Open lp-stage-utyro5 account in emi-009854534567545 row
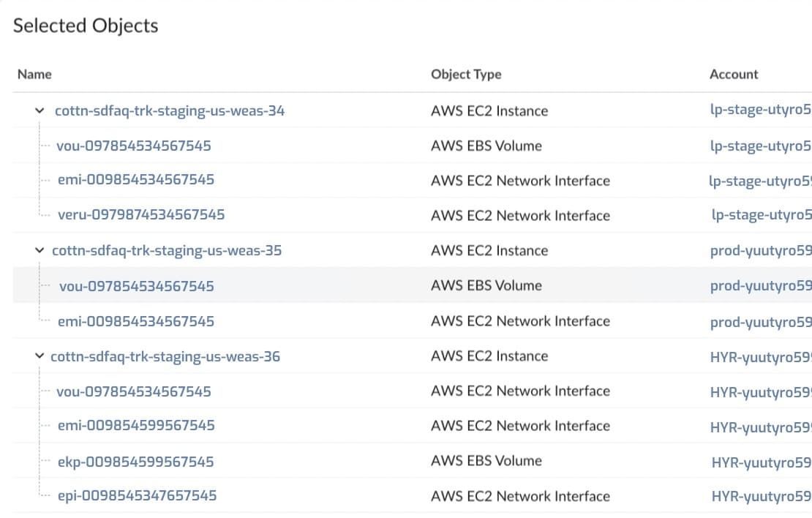 [x=760, y=181]
